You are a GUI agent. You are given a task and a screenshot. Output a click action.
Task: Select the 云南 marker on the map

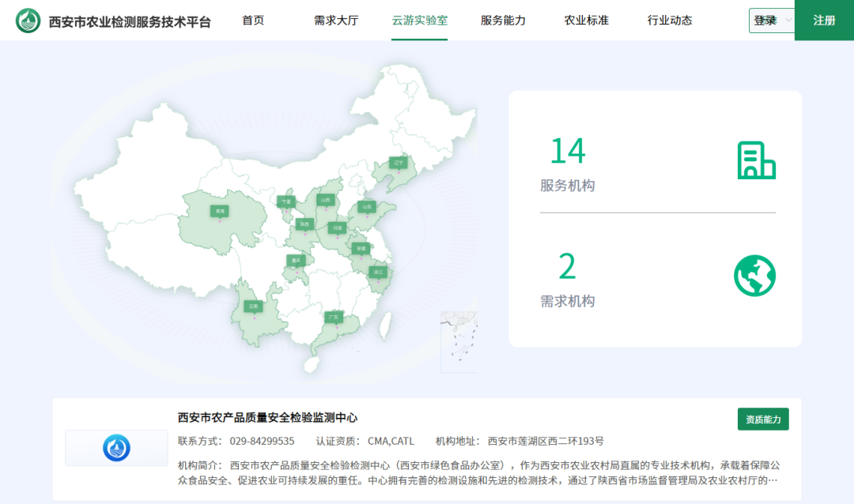coord(253,307)
